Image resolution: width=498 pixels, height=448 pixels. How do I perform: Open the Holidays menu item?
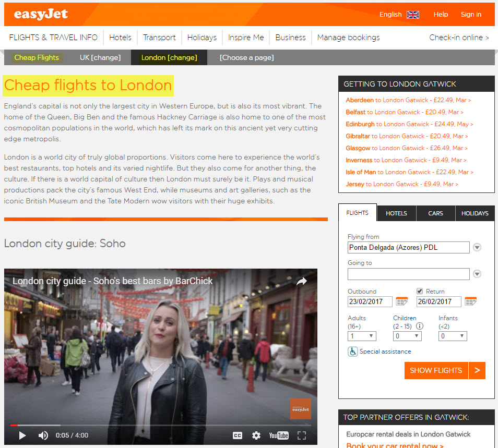pyautogui.click(x=201, y=38)
